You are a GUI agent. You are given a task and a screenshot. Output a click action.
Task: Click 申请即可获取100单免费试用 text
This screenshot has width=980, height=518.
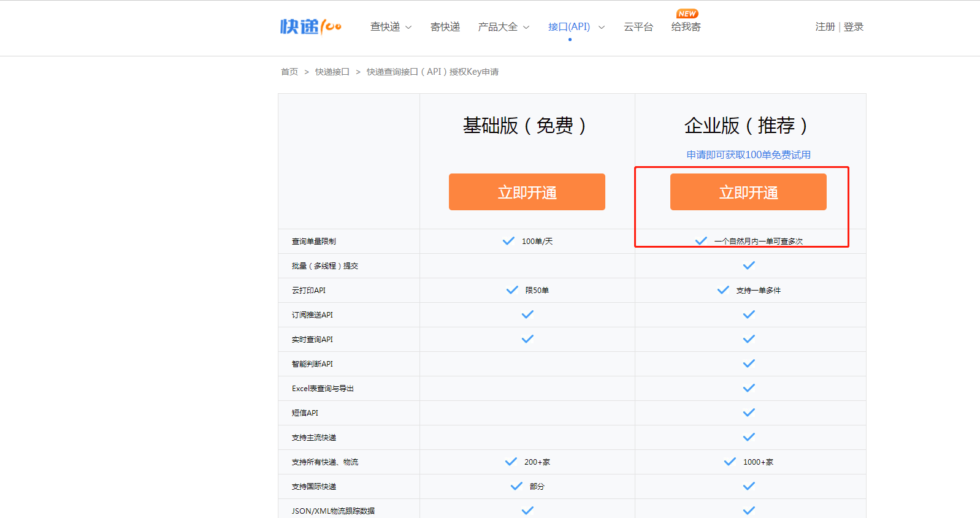(x=749, y=155)
